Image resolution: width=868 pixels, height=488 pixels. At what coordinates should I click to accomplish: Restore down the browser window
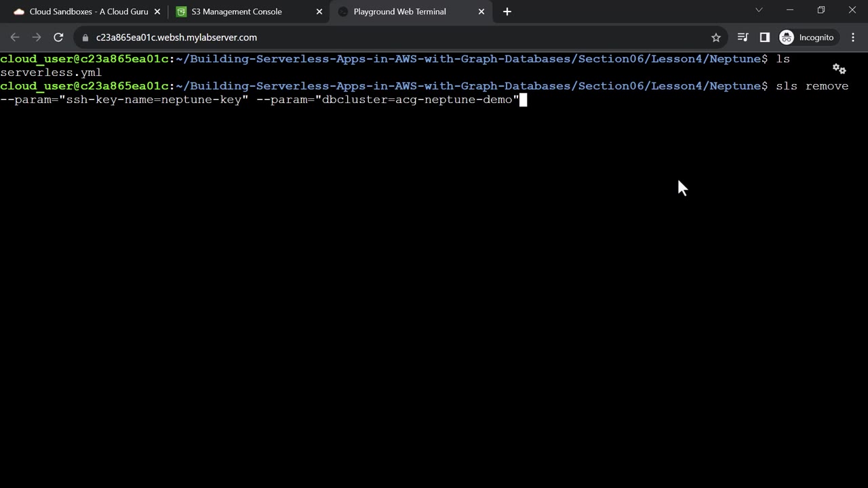point(821,10)
